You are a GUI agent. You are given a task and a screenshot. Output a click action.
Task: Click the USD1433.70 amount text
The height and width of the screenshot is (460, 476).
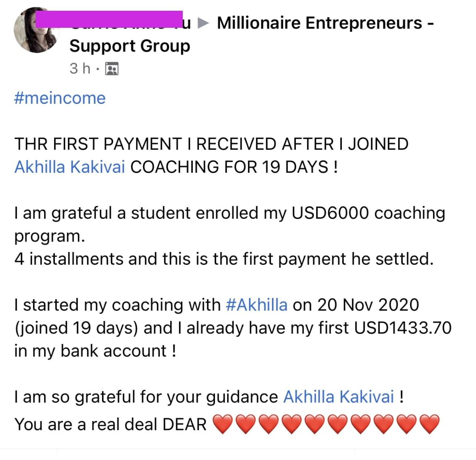[x=403, y=328]
